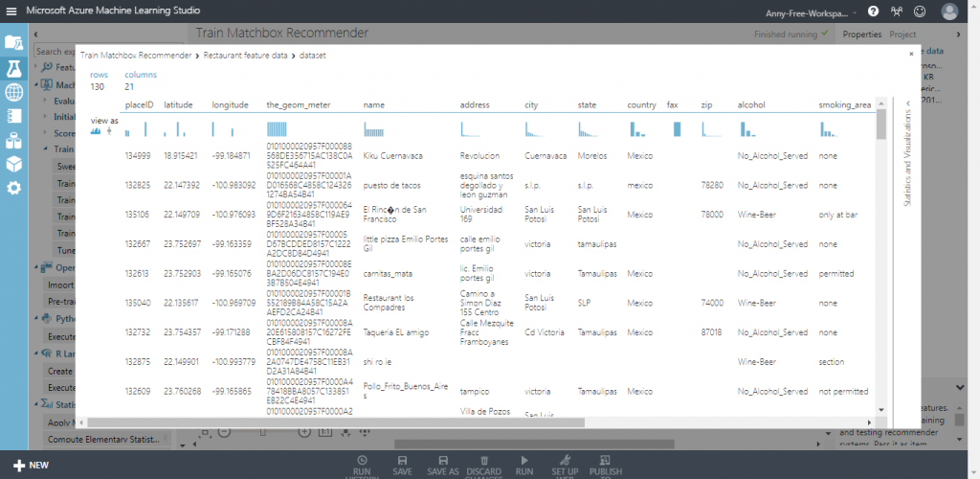Viewport: 980px width, 479px height.
Task: Click the canvas zoom slider handle
Action: [263, 432]
